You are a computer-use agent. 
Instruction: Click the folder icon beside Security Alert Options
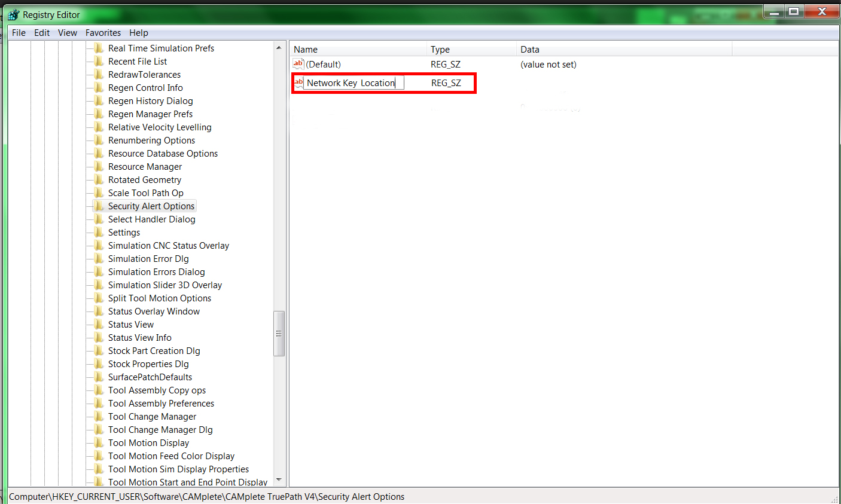click(99, 206)
